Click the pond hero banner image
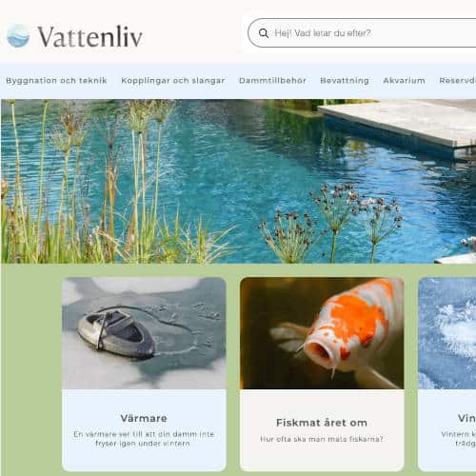The image size is (476, 476). pyautogui.click(x=238, y=181)
